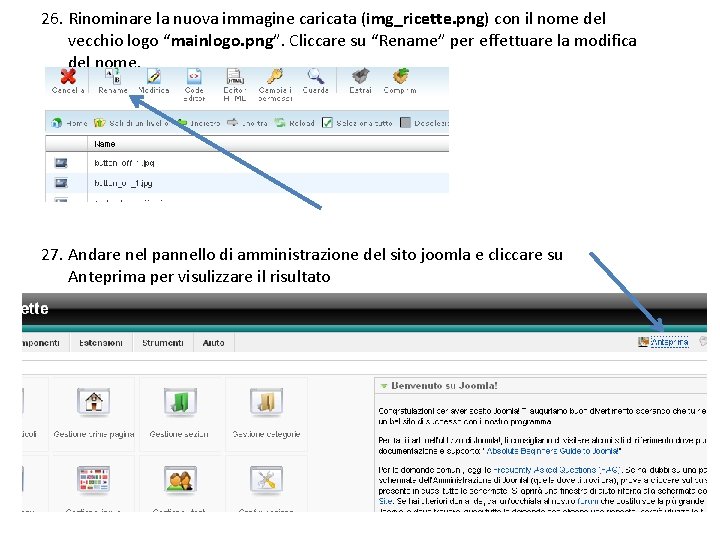Click the Gestione prima pagina label
Screen dimensions: 720x540
94,434
